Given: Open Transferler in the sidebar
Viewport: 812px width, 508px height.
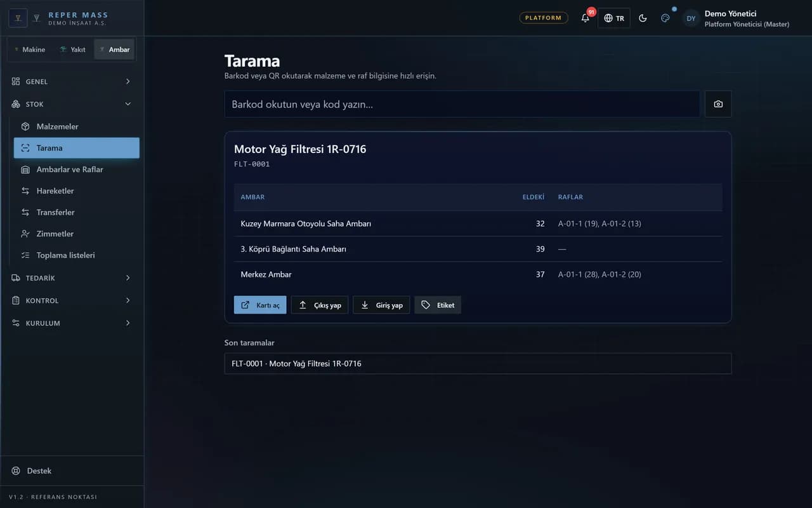Looking at the screenshot, I should tap(77, 212).
